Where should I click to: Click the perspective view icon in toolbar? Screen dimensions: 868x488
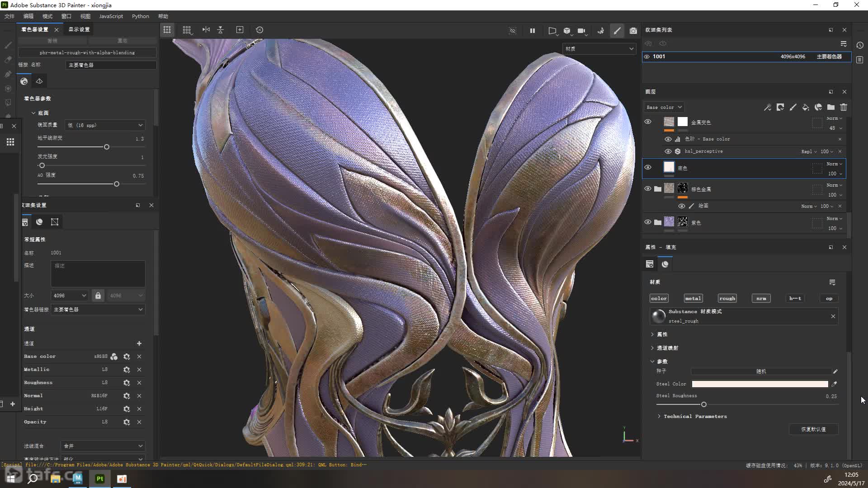point(552,31)
